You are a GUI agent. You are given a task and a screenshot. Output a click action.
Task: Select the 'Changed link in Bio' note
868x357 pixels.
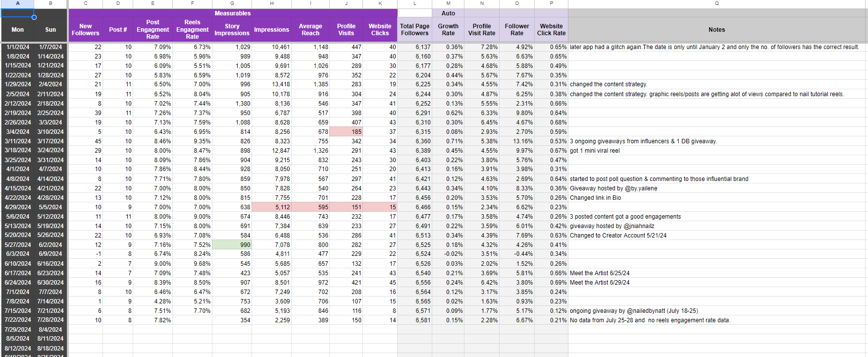point(595,198)
